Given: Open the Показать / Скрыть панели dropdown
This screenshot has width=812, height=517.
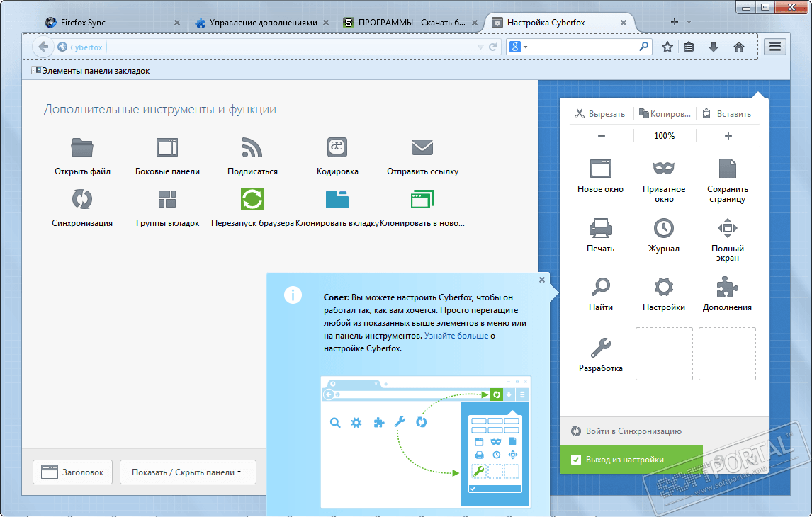Looking at the screenshot, I should point(188,472).
